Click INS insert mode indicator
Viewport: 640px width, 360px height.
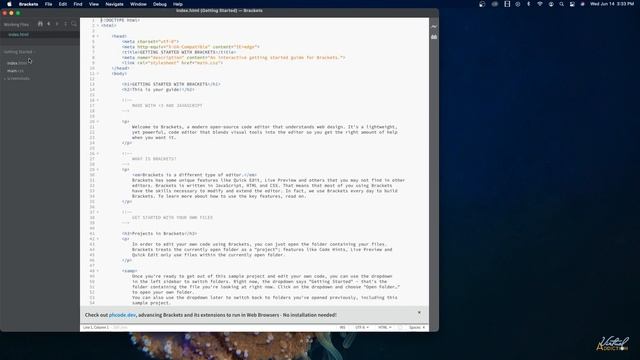coord(342,327)
